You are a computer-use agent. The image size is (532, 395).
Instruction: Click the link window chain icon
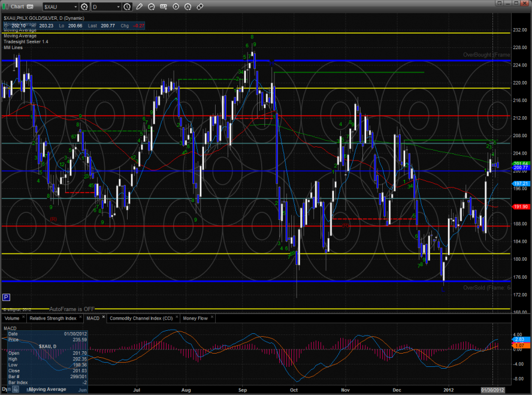(200, 7)
